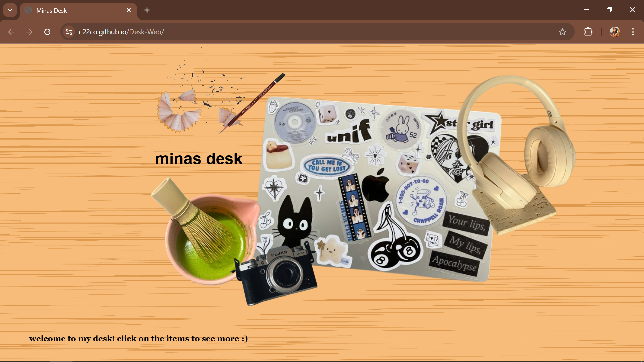Image resolution: width=644 pixels, height=362 pixels.
Task: Close the Minas Desk tab
Action: click(x=129, y=10)
